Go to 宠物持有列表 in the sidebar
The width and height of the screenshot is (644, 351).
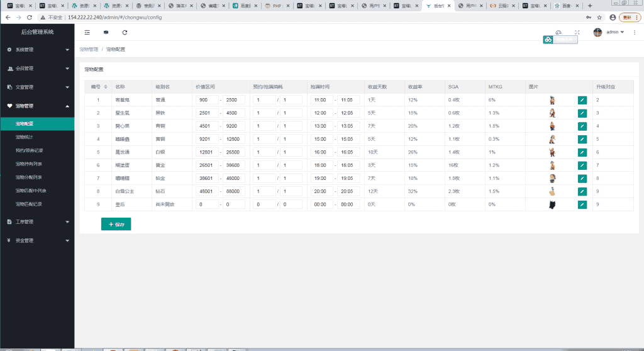pos(29,164)
